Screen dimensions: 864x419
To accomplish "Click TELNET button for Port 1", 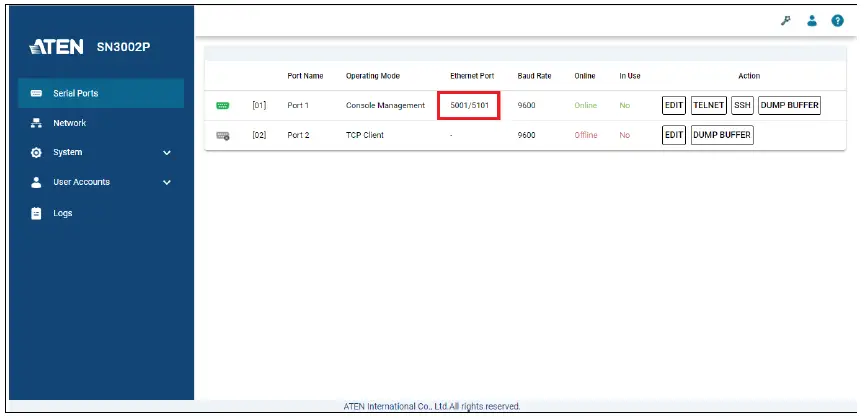I will (x=709, y=105).
